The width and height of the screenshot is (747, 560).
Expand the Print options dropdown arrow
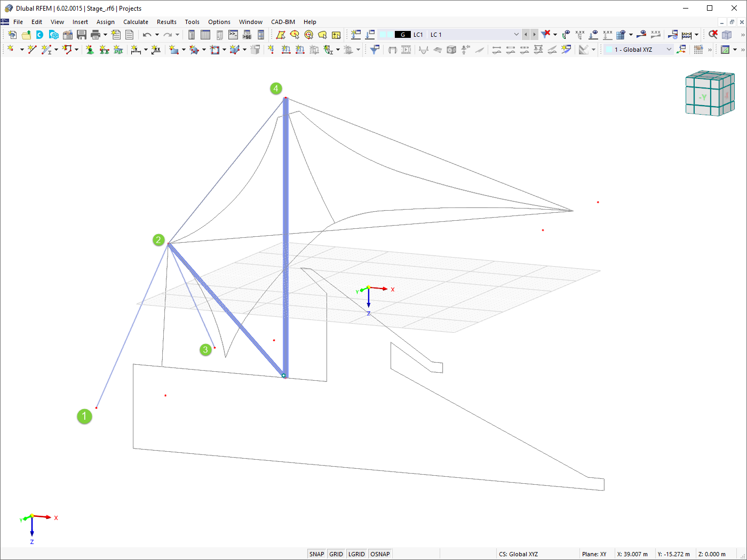(x=105, y=35)
